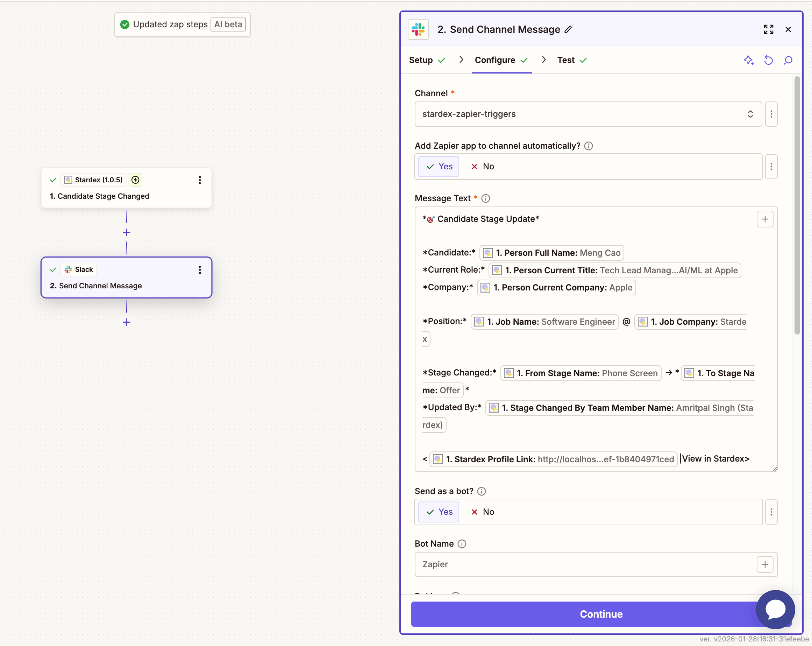The width and height of the screenshot is (812, 646).
Task: Select Yes for adding Zapier app automatically
Action: [x=439, y=167]
